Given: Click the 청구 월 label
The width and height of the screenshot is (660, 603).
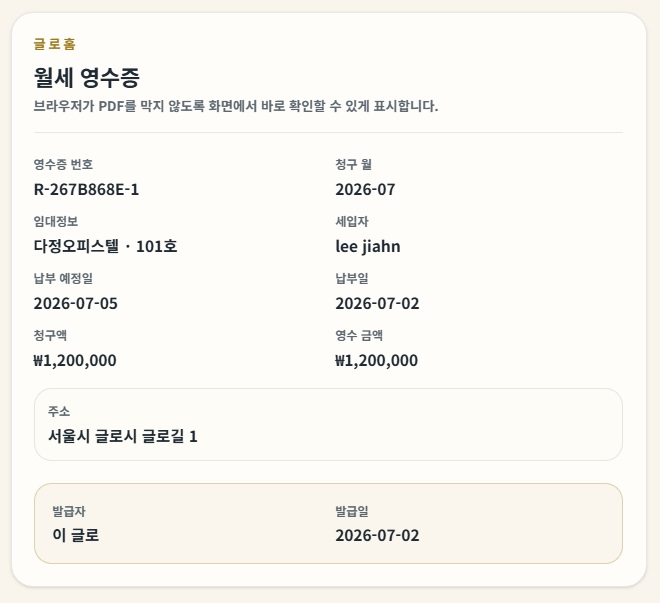Looking at the screenshot, I should 354,164.
